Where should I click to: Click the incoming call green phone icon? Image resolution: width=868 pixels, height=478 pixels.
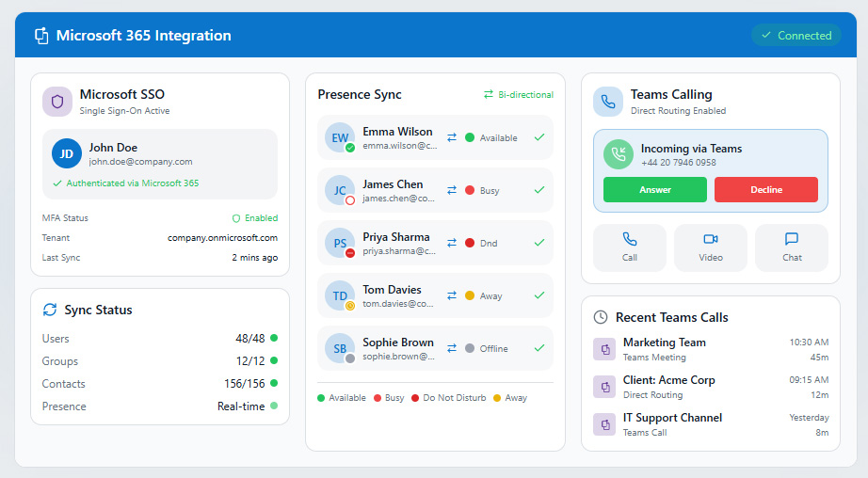pos(619,154)
